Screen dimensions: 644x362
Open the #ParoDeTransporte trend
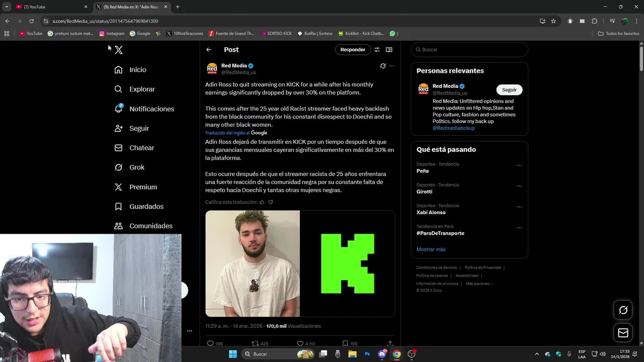point(440,233)
